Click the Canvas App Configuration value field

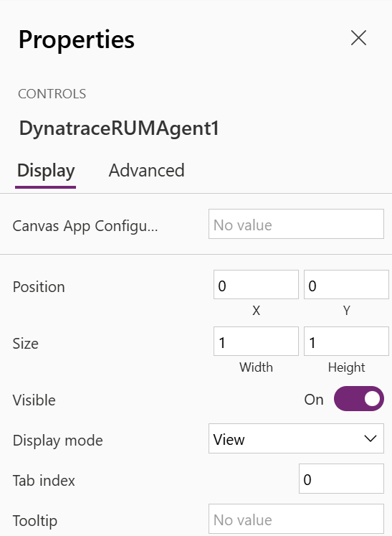point(296,224)
